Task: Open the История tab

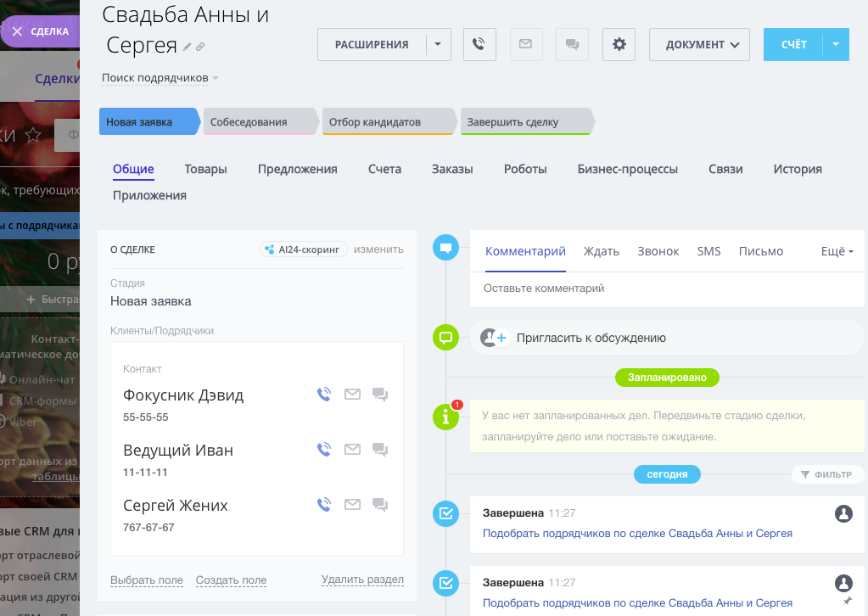Action: coord(797,169)
